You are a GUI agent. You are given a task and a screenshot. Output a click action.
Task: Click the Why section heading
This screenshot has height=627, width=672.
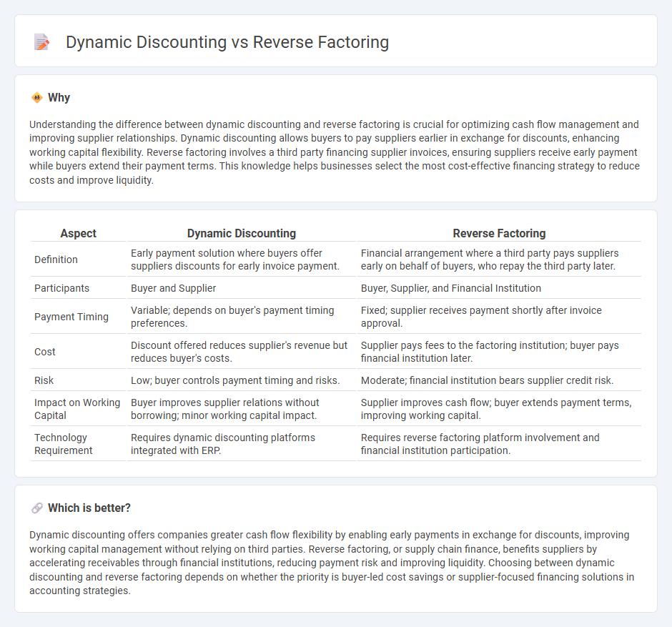pyautogui.click(x=59, y=98)
